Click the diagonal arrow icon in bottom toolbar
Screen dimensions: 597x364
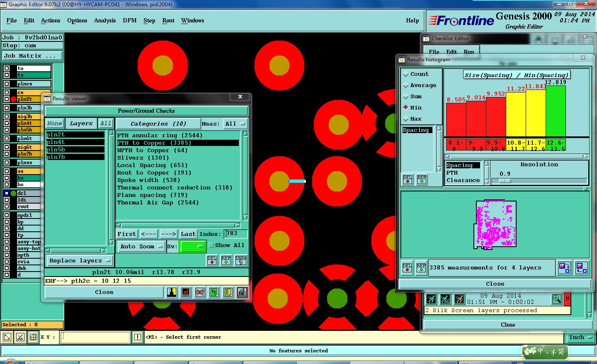(x=7, y=337)
